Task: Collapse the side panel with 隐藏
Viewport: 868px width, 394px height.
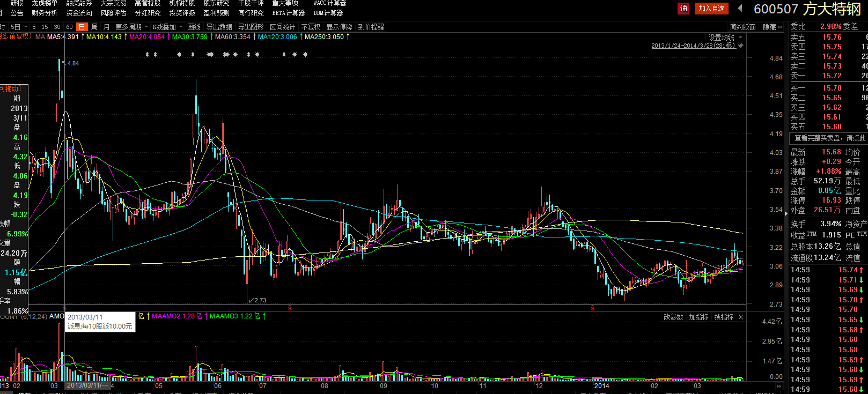Action: (x=773, y=27)
